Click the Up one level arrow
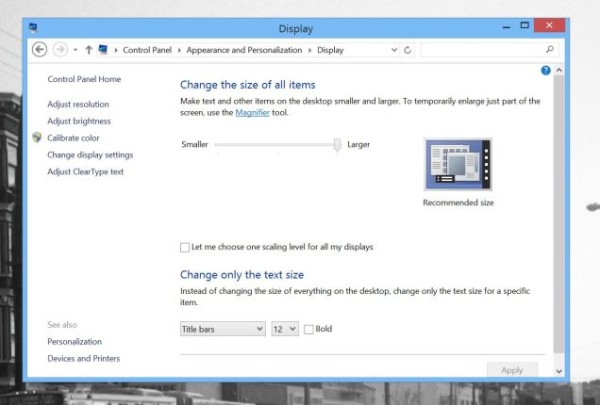Viewport: 600px width, 405px height. (x=88, y=49)
